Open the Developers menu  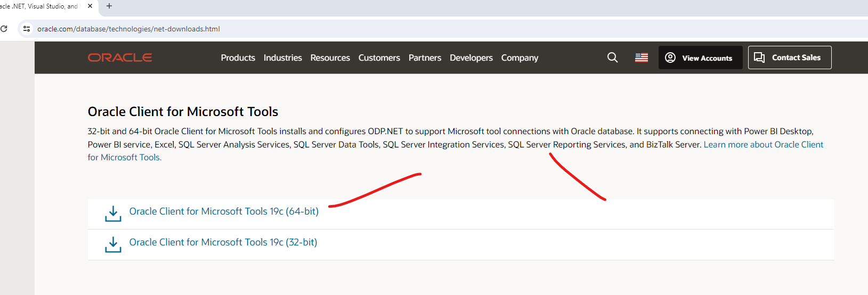pos(471,58)
